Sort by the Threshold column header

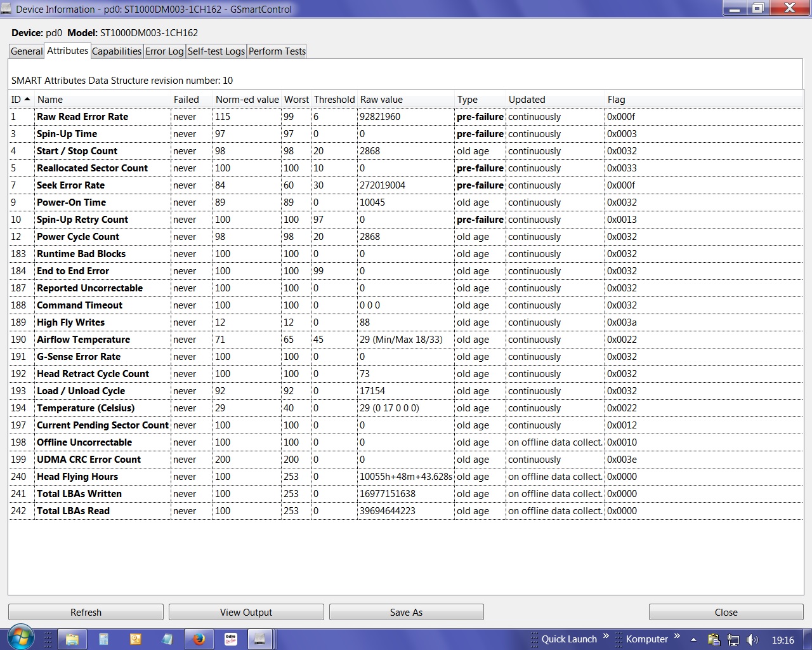click(334, 99)
